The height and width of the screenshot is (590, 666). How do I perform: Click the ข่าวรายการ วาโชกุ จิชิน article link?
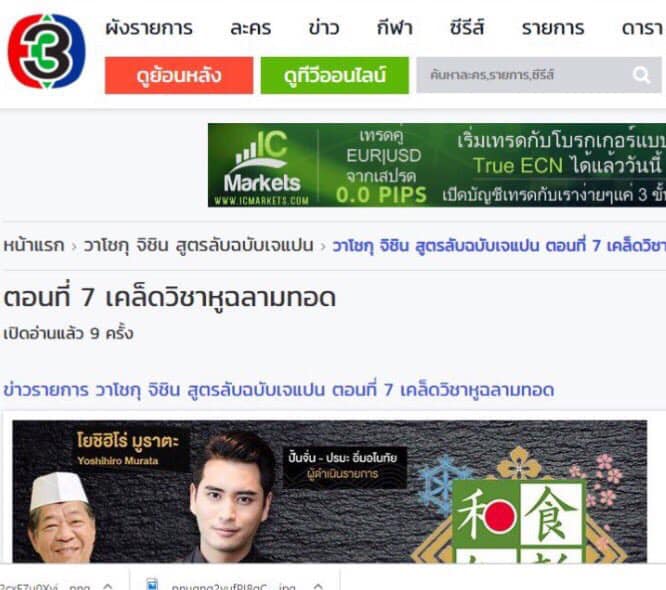pyautogui.click(x=279, y=390)
